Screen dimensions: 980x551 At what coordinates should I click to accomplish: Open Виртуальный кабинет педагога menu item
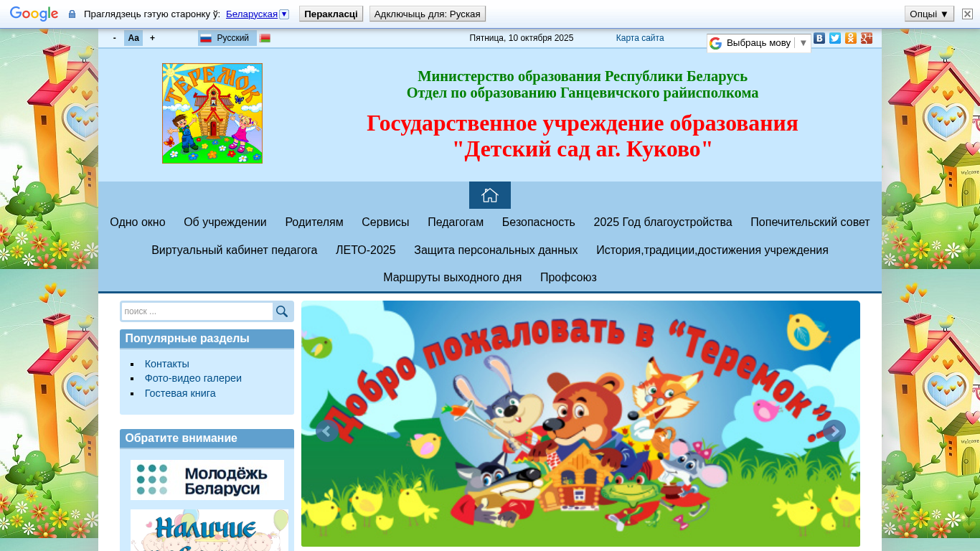point(235,250)
